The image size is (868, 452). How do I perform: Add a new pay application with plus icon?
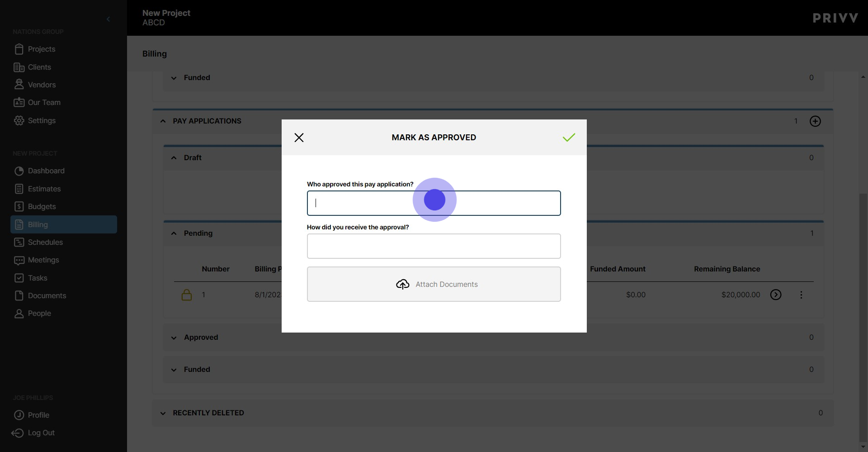pos(815,121)
